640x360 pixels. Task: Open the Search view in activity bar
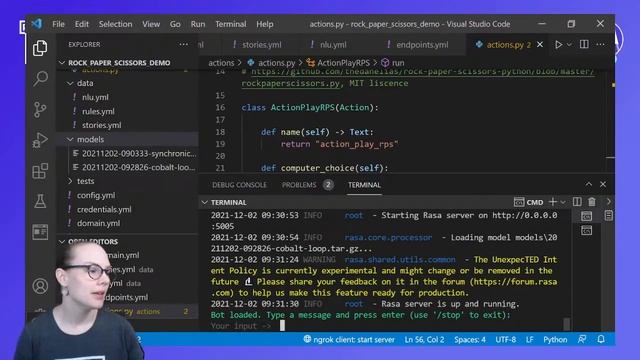click(x=40, y=78)
